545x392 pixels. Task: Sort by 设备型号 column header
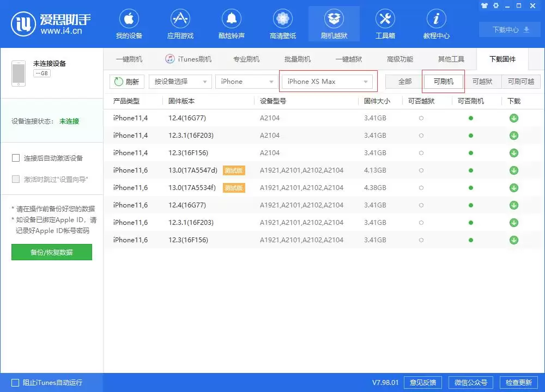point(273,101)
